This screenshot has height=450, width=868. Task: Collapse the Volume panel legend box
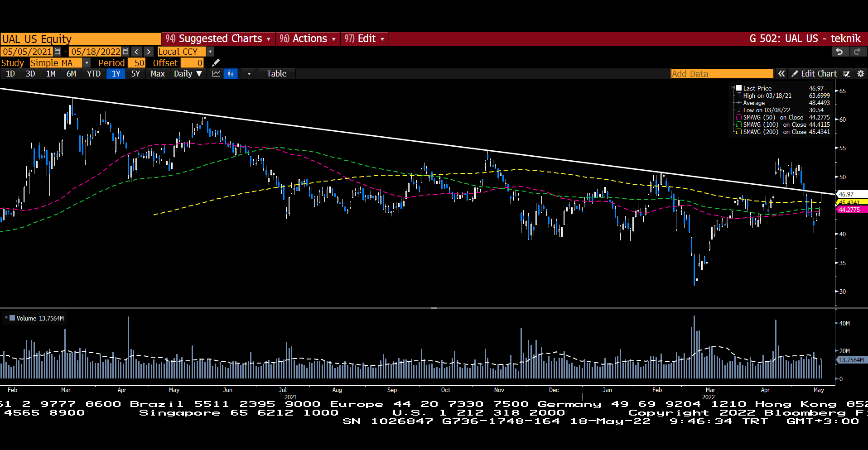[6, 318]
